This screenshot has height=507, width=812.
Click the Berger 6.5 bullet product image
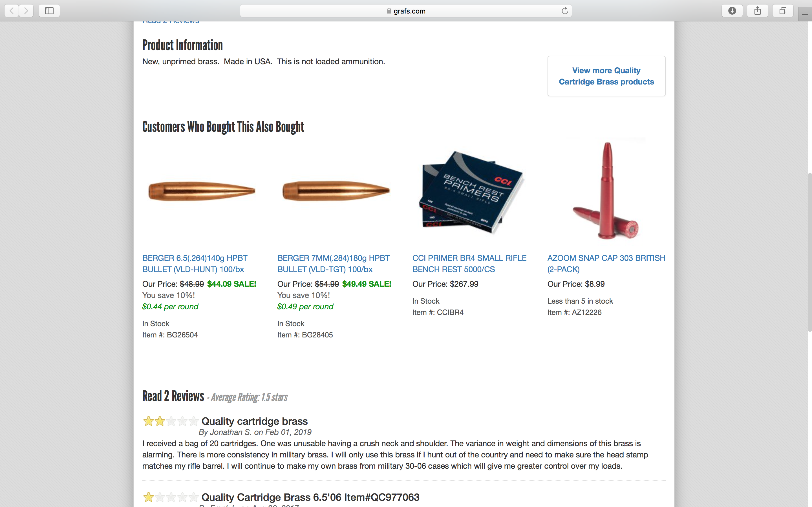202,191
